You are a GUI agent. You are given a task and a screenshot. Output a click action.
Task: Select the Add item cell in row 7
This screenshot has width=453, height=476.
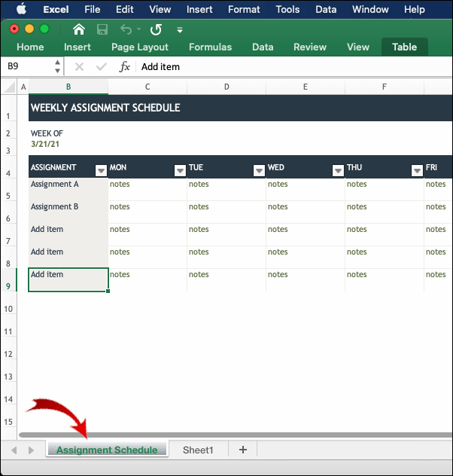coord(68,235)
